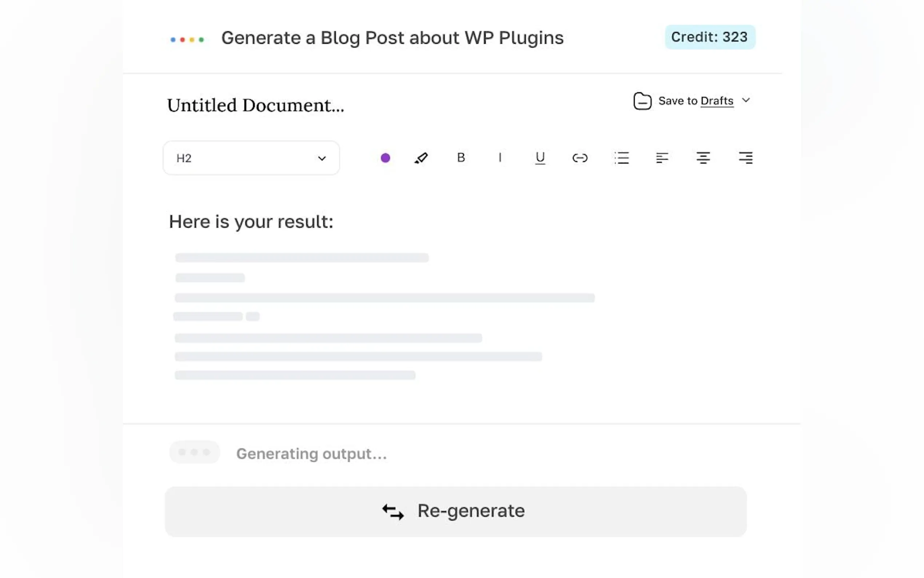Align text to the left
This screenshot has height=578, width=924.
(662, 158)
